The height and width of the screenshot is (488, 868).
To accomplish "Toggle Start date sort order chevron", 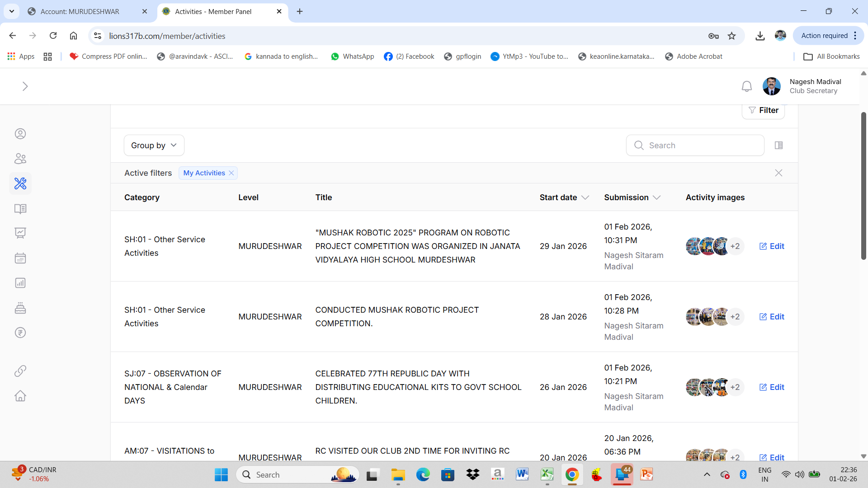I will (585, 197).
